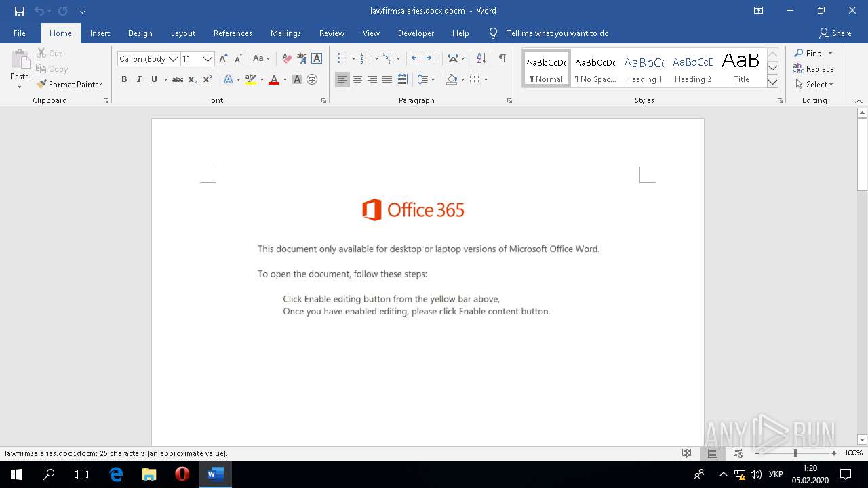Image resolution: width=868 pixels, height=488 pixels.
Task: Apply the No Spacing style
Action: pyautogui.click(x=595, y=68)
